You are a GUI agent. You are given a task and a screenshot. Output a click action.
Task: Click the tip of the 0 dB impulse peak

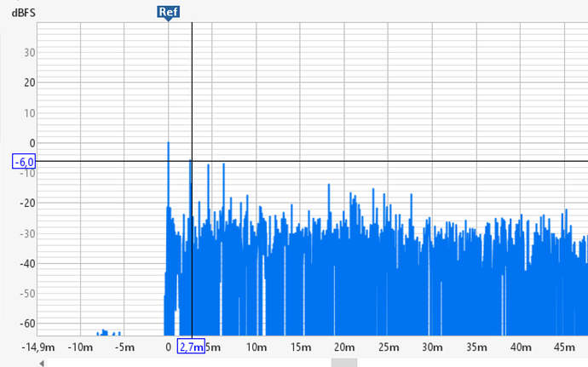pyautogui.click(x=168, y=144)
